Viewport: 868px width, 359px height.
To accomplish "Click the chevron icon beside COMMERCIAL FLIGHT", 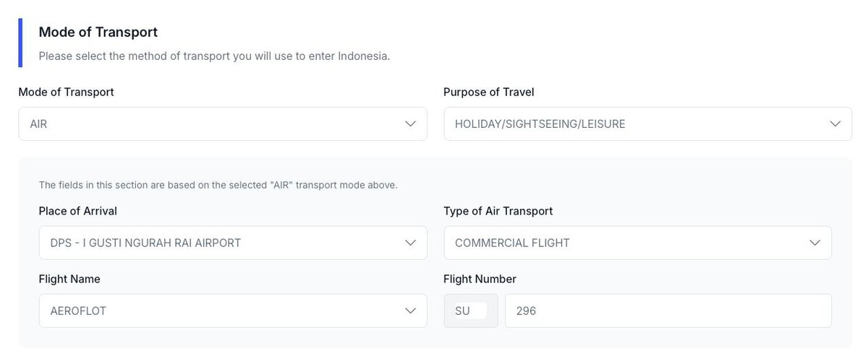I will point(815,243).
